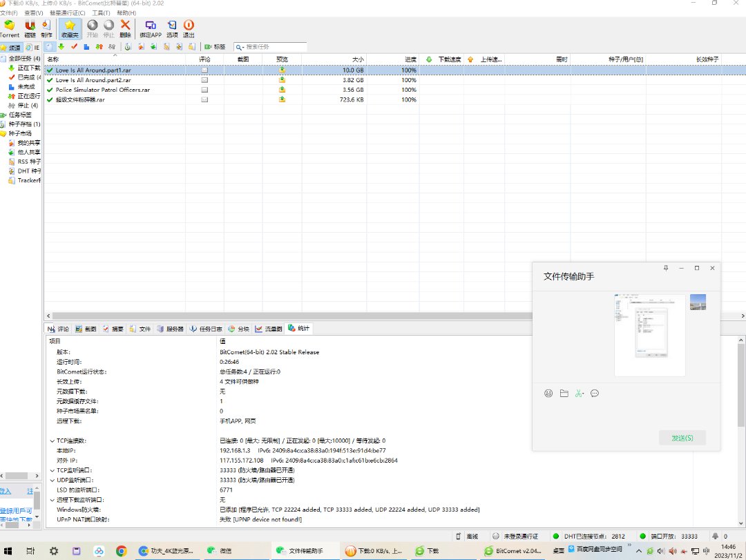Open 微信 from the Windows taskbar

pos(221,551)
